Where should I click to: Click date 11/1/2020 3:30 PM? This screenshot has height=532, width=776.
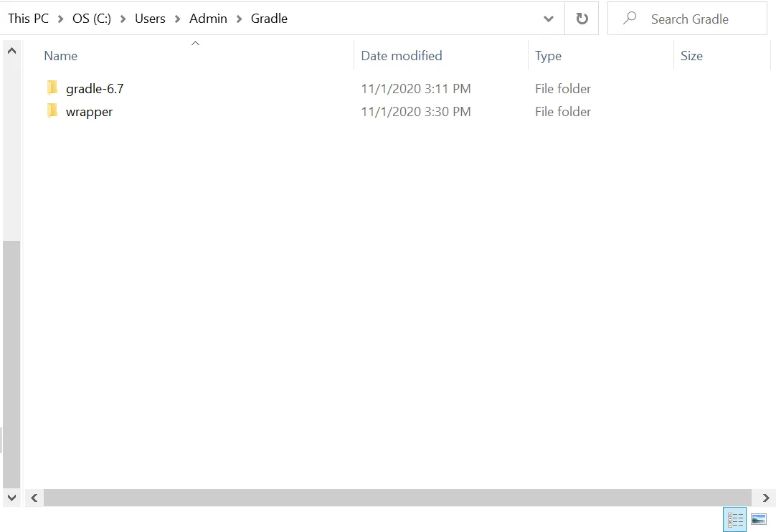(416, 111)
